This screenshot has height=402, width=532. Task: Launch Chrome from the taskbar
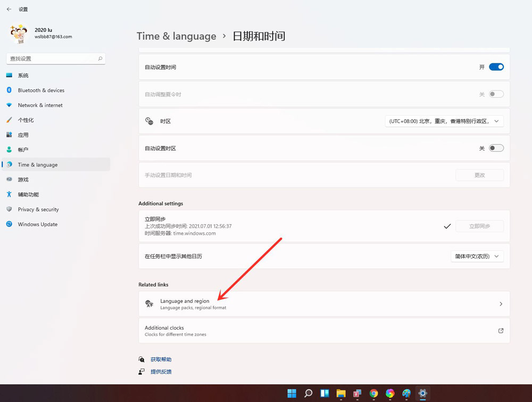coord(373,393)
